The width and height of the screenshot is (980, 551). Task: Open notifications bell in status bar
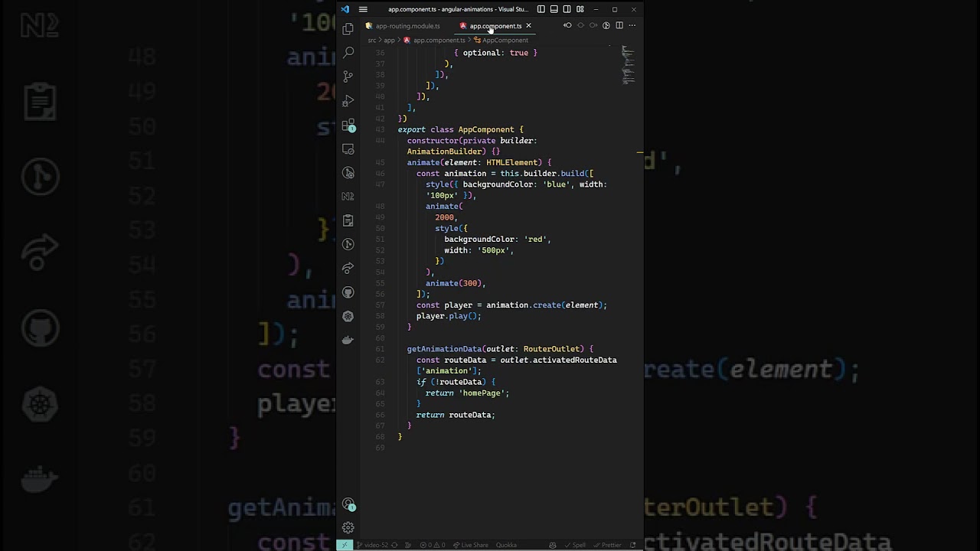(x=632, y=545)
